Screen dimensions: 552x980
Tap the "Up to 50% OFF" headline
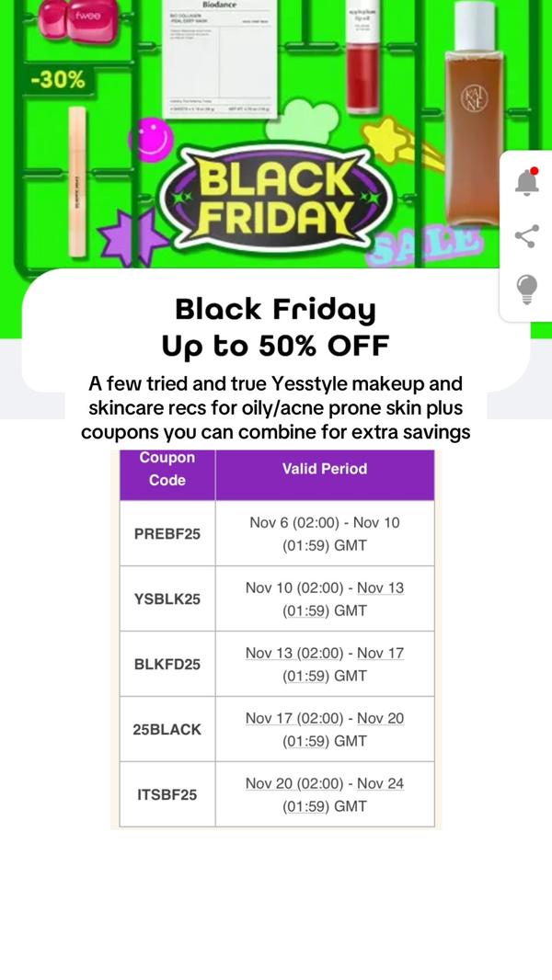[276, 346]
